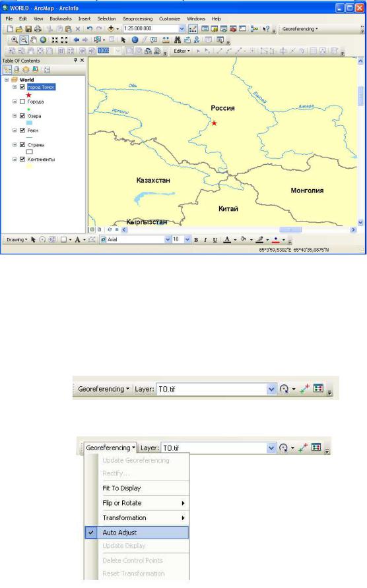Select the Zoom In tool
367x588 pixels.
click(15, 40)
